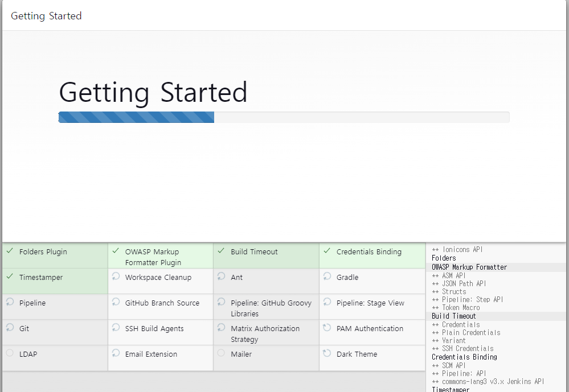Click the pending spinner icon beside Workspace Cleanup

point(116,277)
